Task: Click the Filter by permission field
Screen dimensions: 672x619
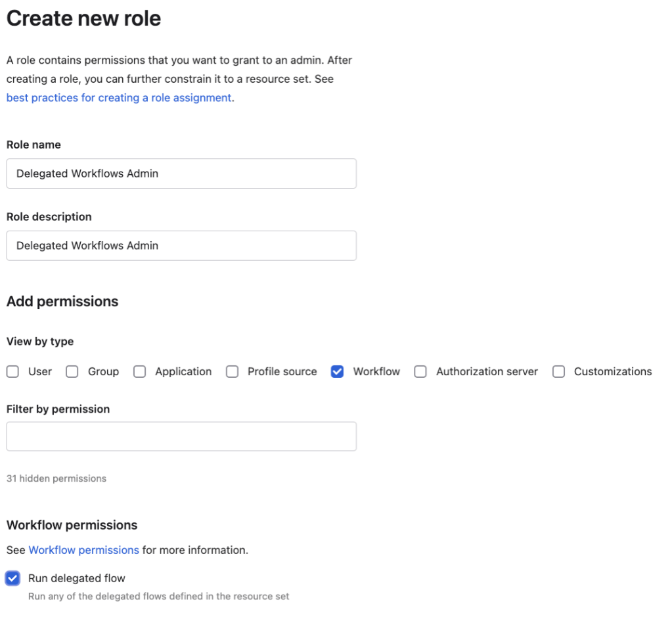Action: 181,436
